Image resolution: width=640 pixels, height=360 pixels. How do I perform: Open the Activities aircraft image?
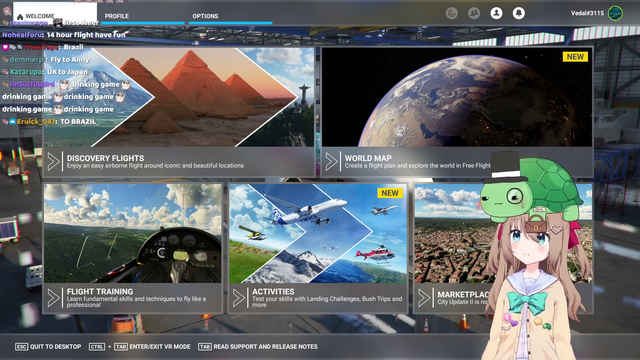click(x=318, y=233)
